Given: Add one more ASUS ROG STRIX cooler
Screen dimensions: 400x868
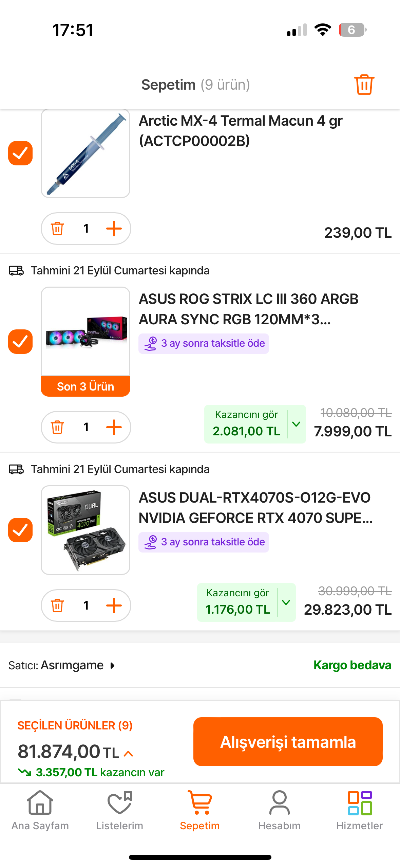Looking at the screenshot, I should [x=114, y=427].
